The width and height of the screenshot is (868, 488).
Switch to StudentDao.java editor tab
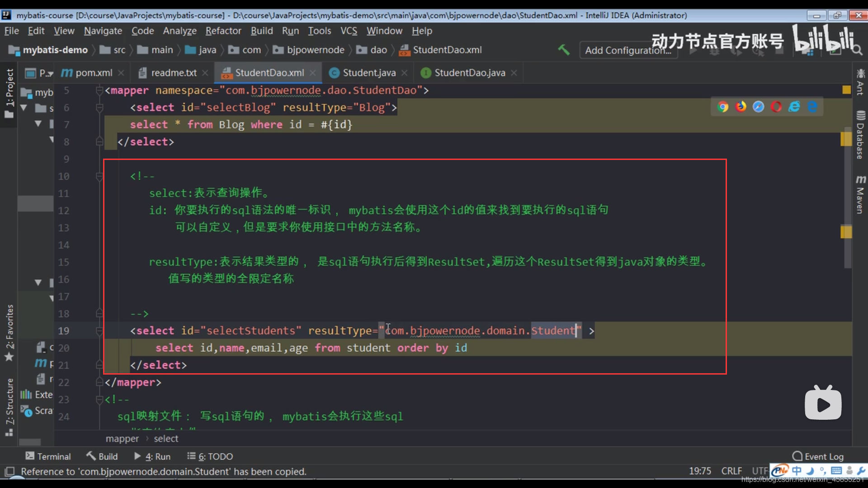470,73
